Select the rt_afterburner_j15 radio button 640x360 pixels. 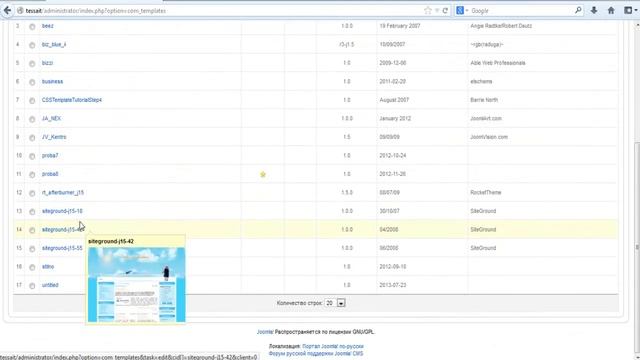32,193
